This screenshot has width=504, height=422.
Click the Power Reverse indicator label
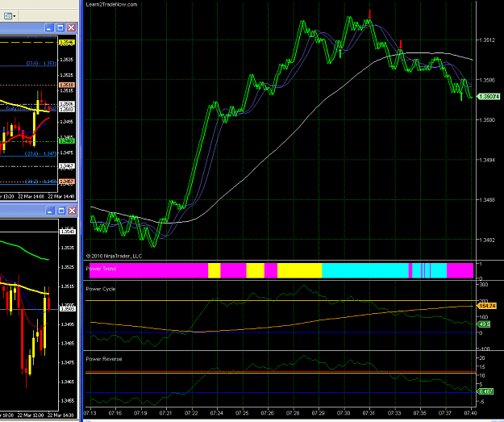click(104, 359)
